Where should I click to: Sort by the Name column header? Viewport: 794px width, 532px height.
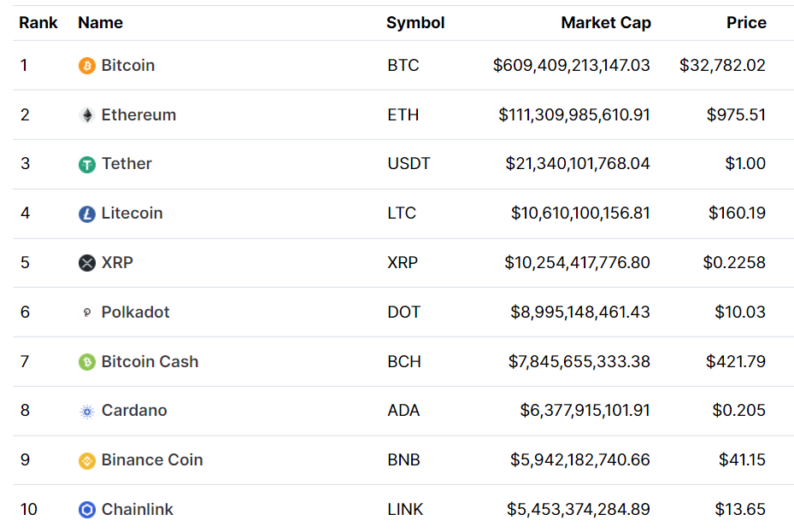click(100, 23)
